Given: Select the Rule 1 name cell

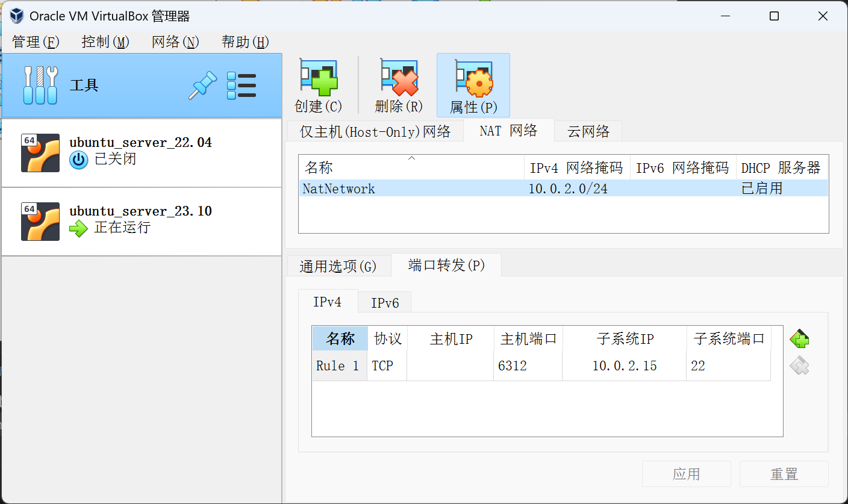Looking at the screenshot, I should click(x=340, y=366).
